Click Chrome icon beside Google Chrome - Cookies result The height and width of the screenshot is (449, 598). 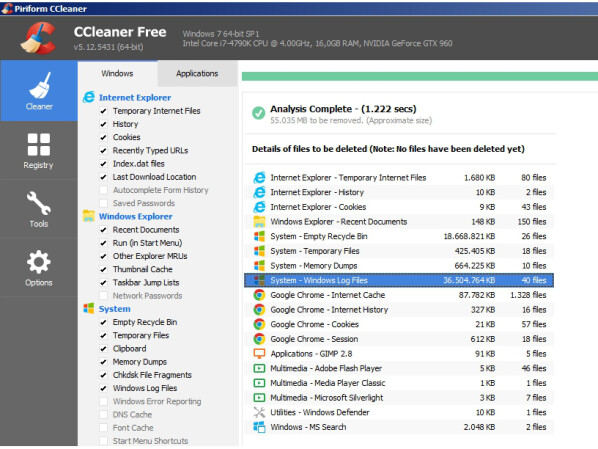pos(259,324)
